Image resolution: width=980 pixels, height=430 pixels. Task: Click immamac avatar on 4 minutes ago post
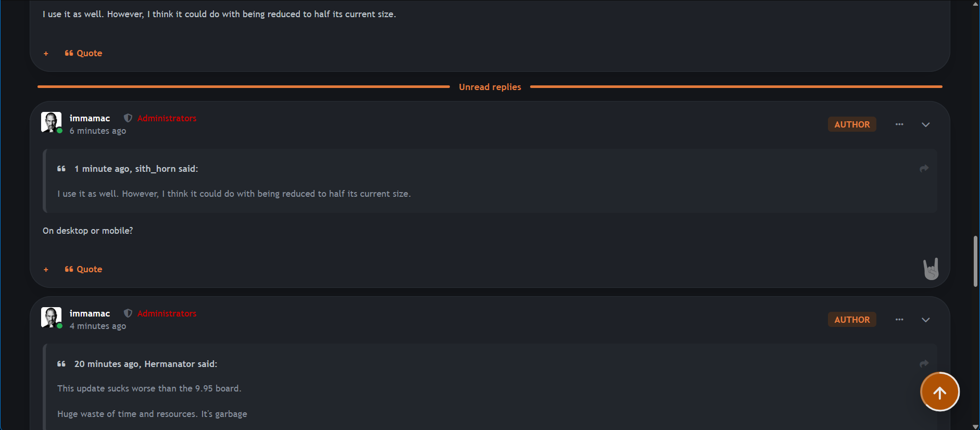51,317
